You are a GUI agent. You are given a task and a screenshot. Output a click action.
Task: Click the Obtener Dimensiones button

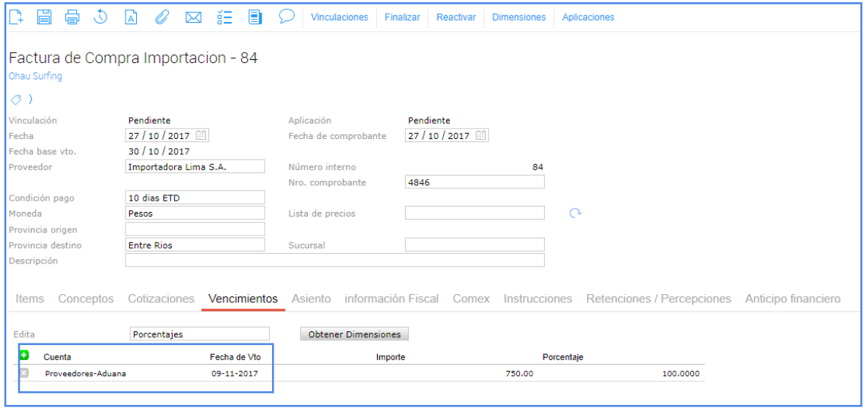coord(354,334)
